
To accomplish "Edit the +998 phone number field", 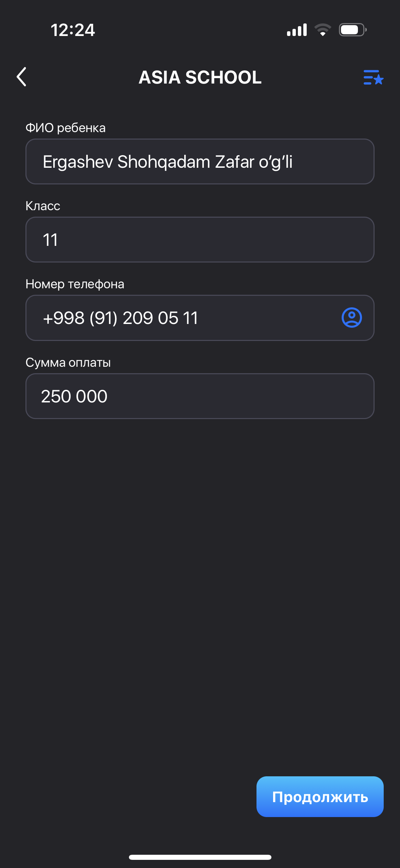I will pyautogui.click(x=183, y=318).
